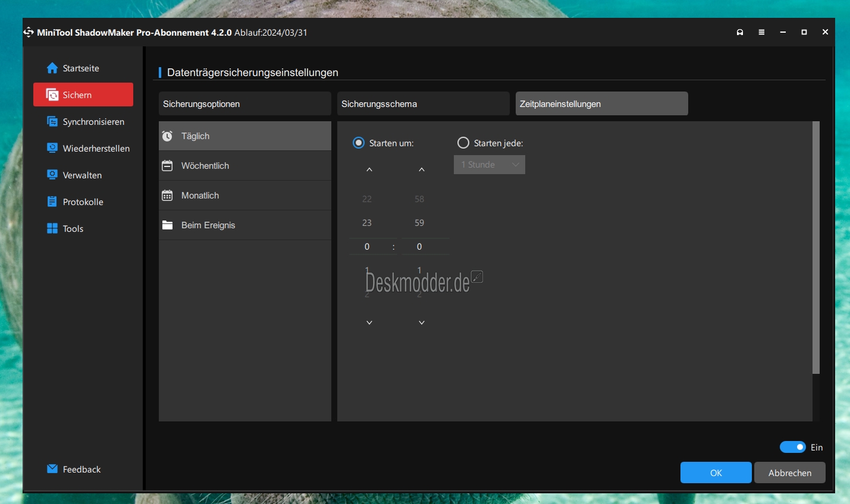Viewport: 850px width, 504px height.
Task: Click the settings panel vertical scrollbar
Action: pos(816,247)
